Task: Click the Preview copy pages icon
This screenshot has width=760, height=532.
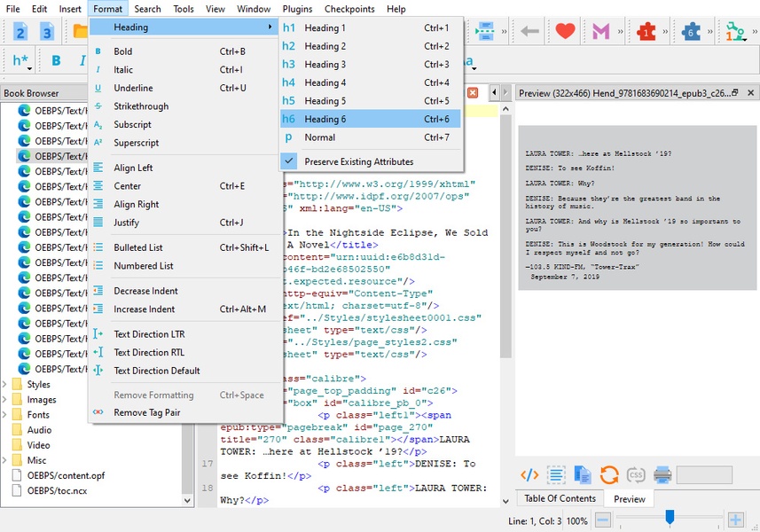Action: [x=582, y=475]
